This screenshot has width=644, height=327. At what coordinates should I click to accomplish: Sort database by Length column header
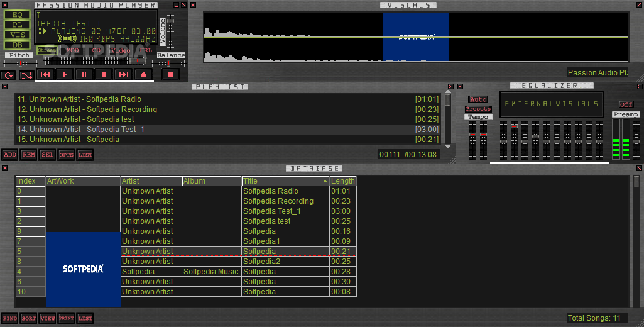(x=343, y=181)
